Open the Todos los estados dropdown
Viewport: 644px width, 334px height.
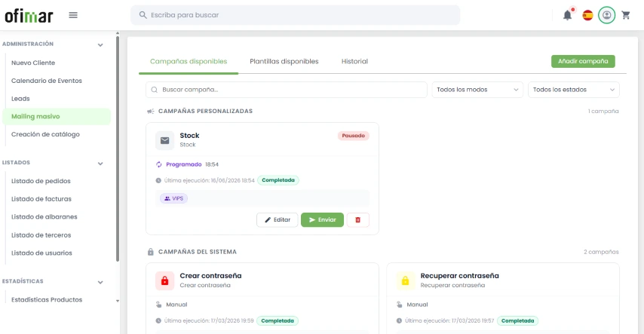573,90
